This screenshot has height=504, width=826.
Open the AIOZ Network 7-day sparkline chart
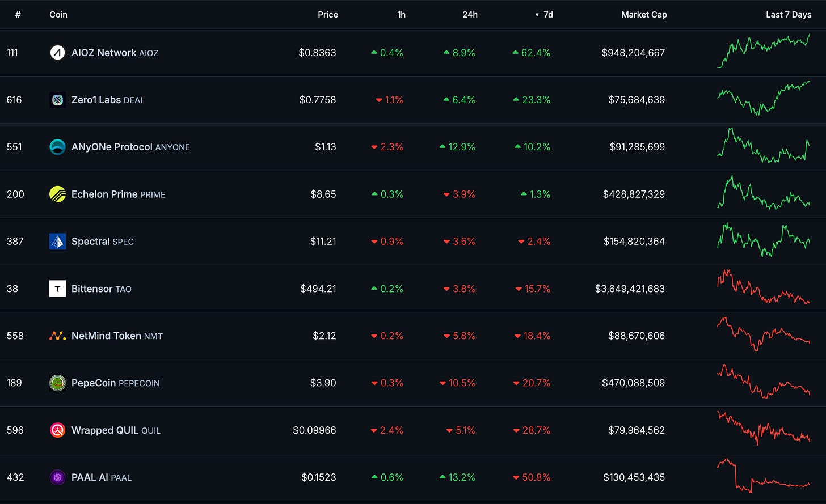click(764, 51)
